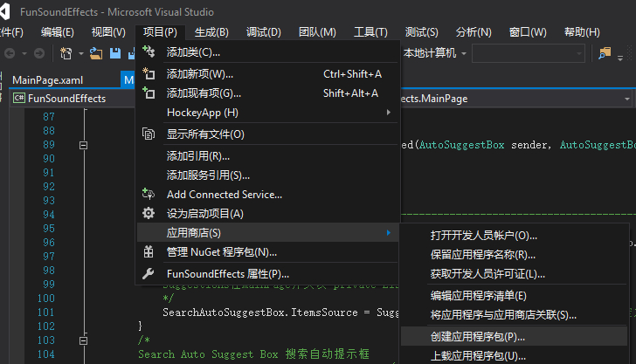Click the Find in Files toolbar icon

[x=605, y=53]
